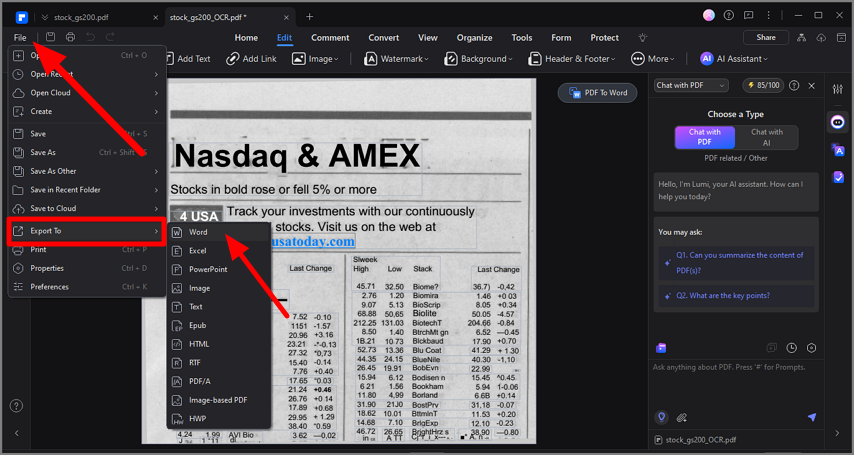Click Q1 summarize content suggestion
This screenshot has height=455, width=854.
coord(736,263)
